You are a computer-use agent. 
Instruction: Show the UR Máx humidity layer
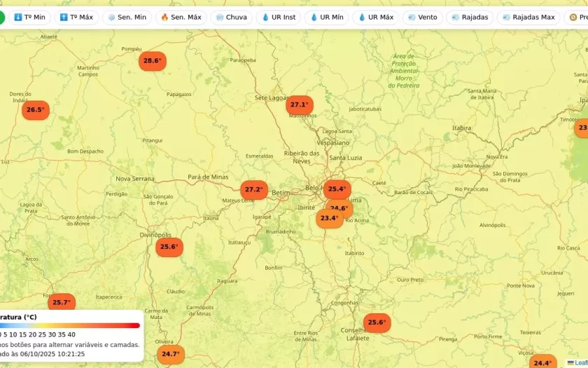coord(375,17)
